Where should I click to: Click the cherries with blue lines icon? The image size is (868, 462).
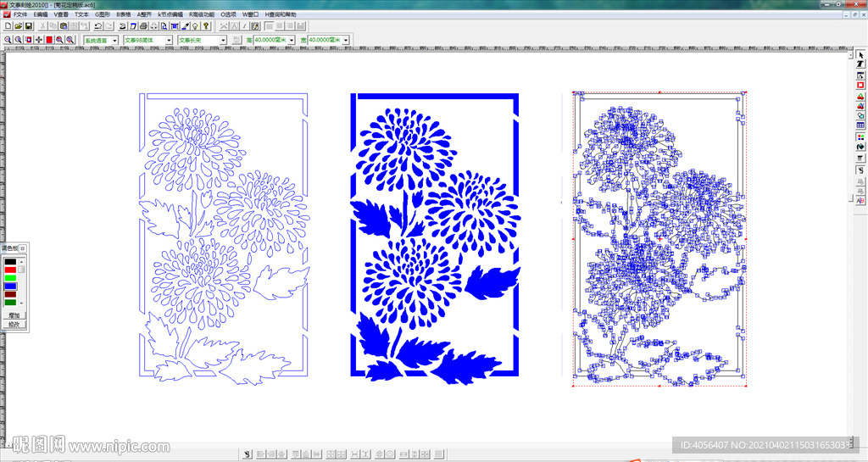point(860,106)
